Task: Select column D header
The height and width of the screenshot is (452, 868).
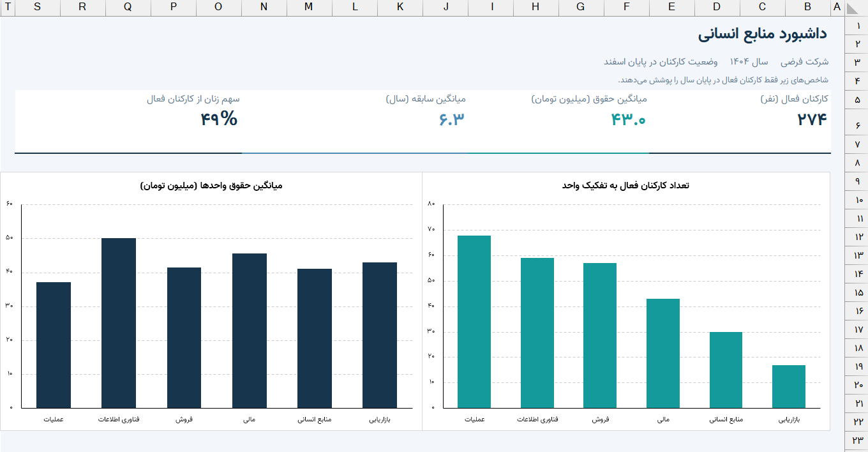Action: click(717, 8)
